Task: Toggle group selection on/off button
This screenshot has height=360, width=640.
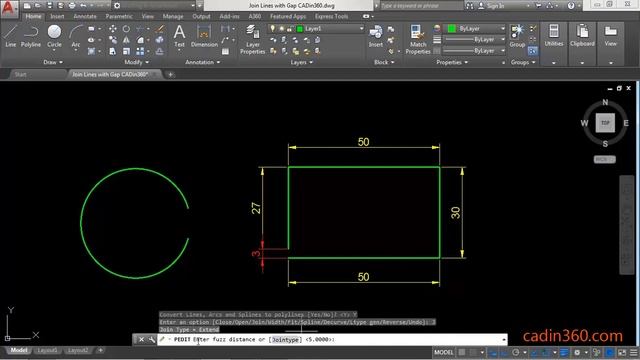Action: 532,51
